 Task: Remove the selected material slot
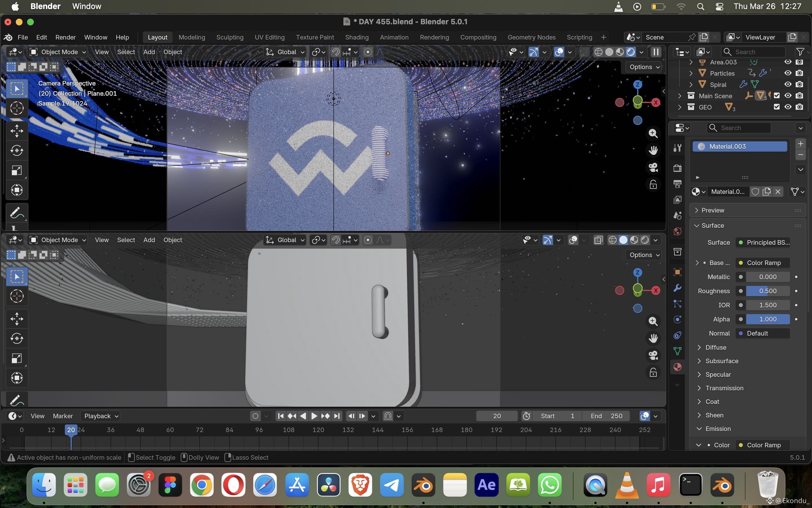pyautogui.click(x=801, y=155)
